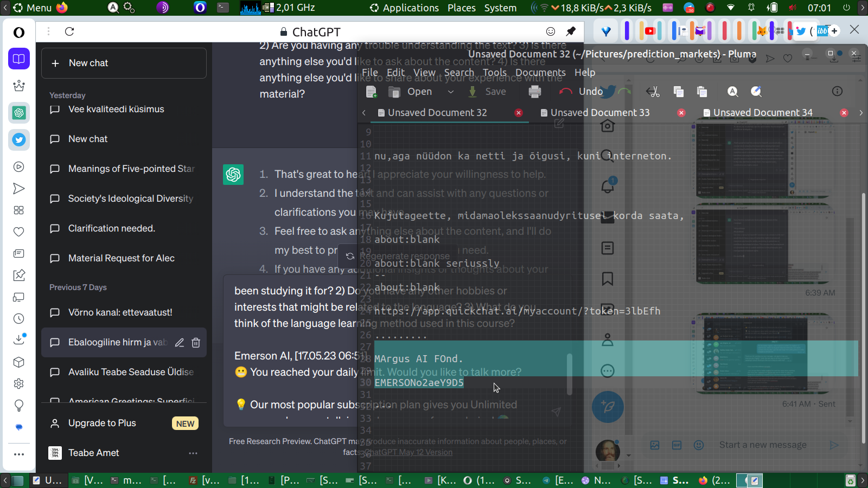The height and width of the screenshot is (488, 868).
Task: Click the Open button in Pluma toolbar
Action: coord(411,92)
